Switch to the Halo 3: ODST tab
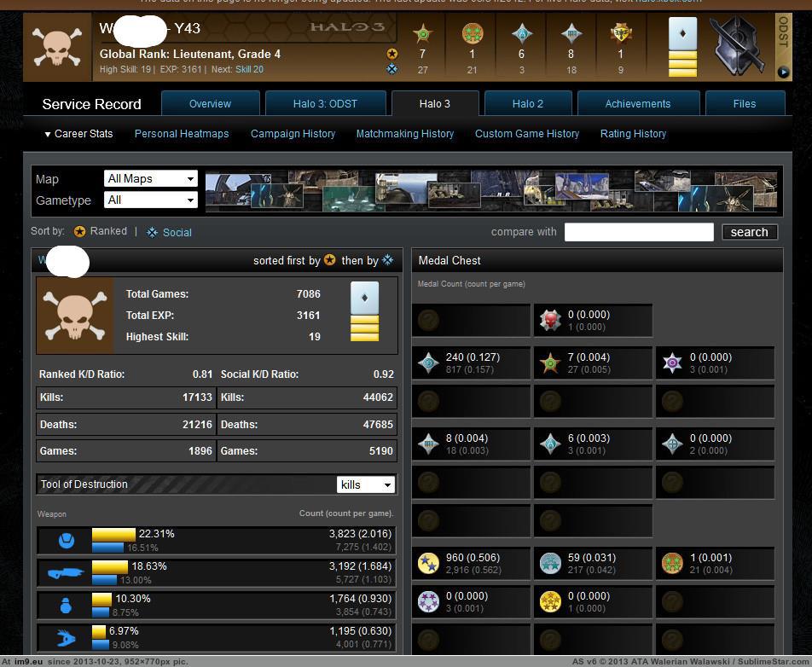This screenshot has height=667, width=812. click(325, 103)
